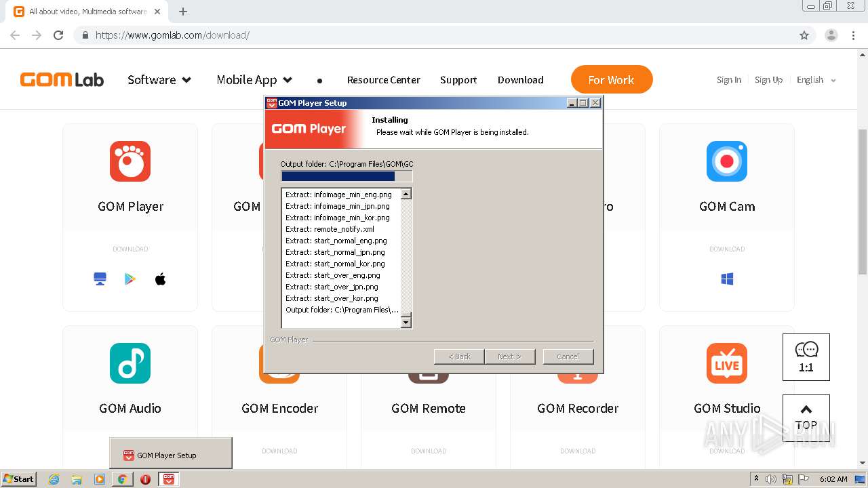
Task: Click Internet Explorer taskbar icon
Action: click(54, 479)
